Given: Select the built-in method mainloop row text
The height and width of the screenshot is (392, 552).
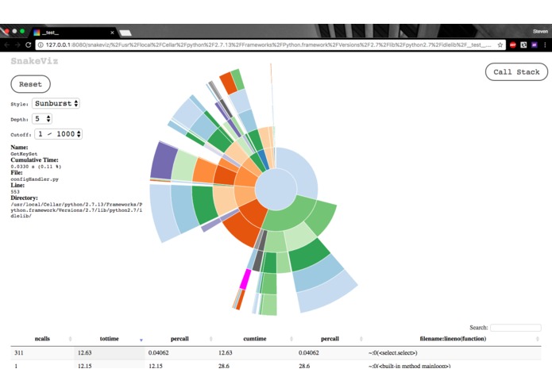Looking at the screenshot, I should point(409,366).
